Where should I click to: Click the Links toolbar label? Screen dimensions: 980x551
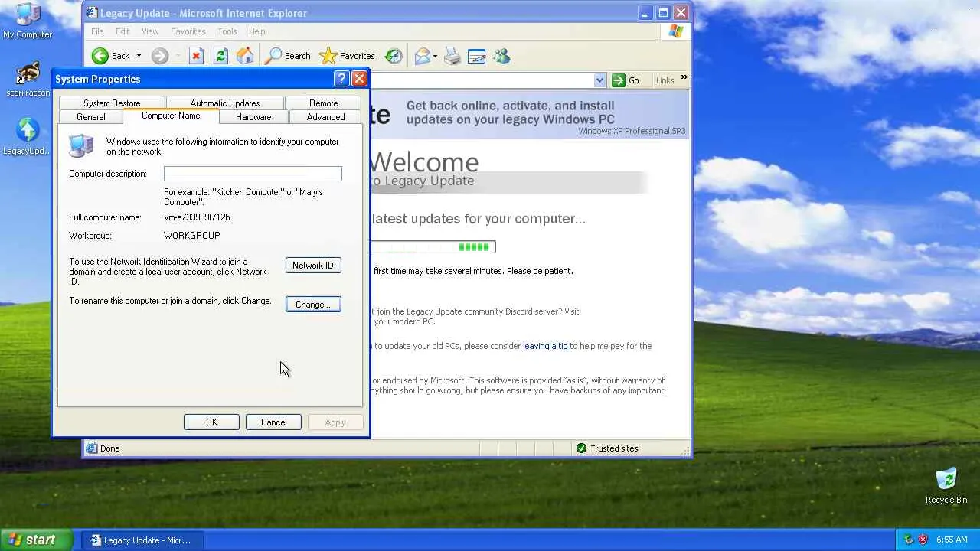tap(665, 80)
